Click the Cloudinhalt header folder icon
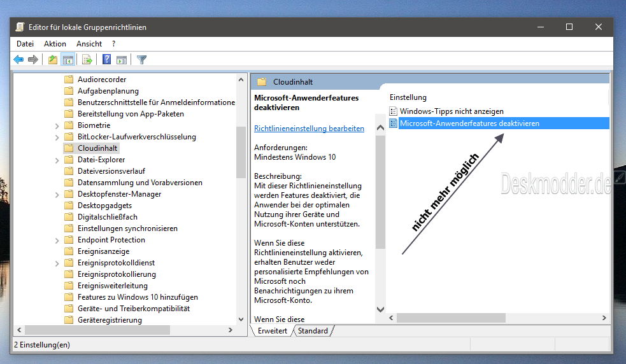This screenshot has height=364, width=626. tap(262, 82)
